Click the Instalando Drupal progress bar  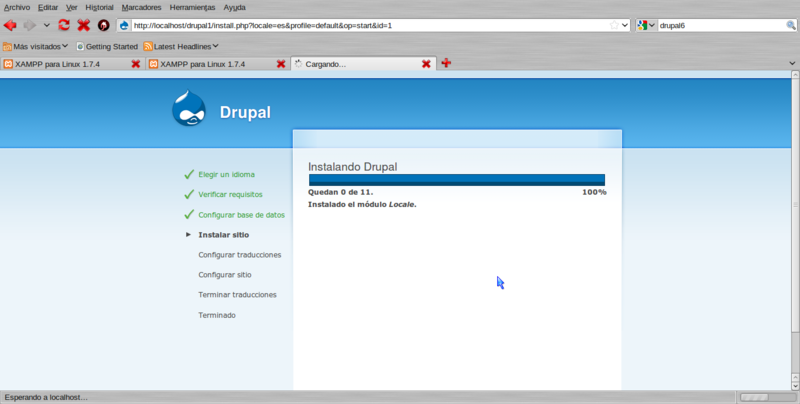click(457, 180)
